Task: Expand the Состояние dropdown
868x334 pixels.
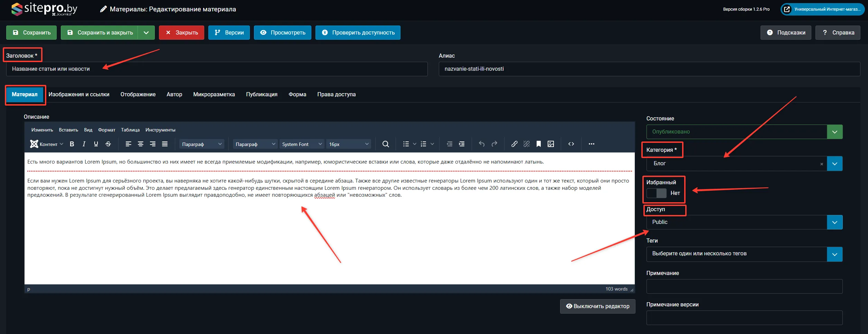Action: point(834,132)
